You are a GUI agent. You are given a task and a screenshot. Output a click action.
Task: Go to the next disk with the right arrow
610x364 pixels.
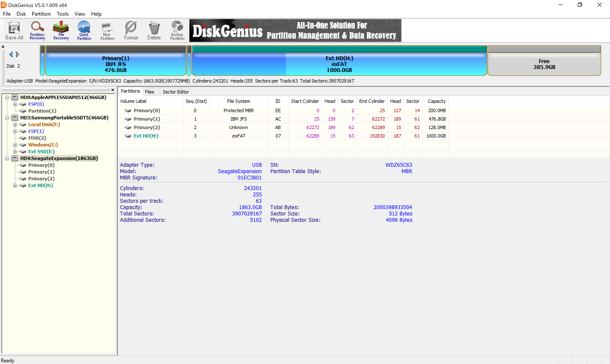pyautogui.click(x=17, y=54)
